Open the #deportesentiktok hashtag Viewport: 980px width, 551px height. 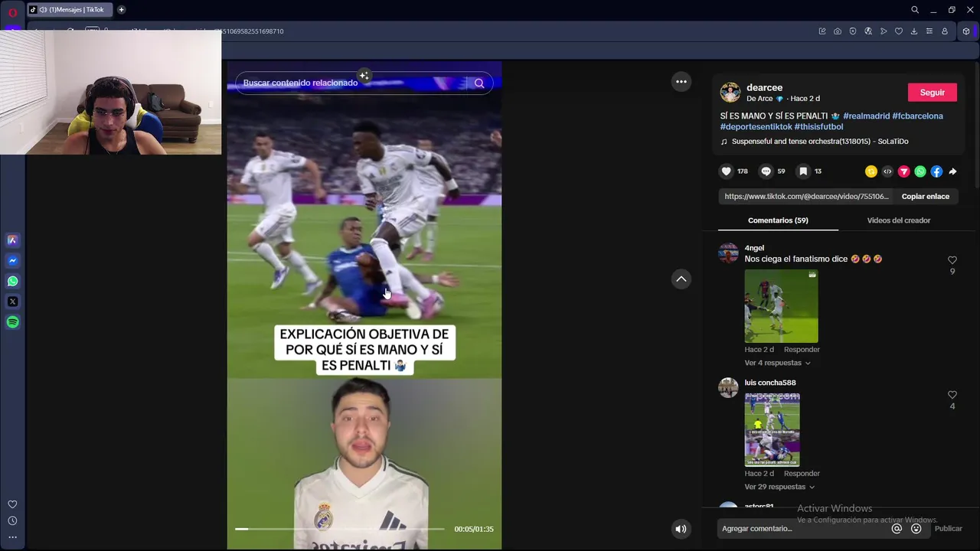tap(756, 127)
